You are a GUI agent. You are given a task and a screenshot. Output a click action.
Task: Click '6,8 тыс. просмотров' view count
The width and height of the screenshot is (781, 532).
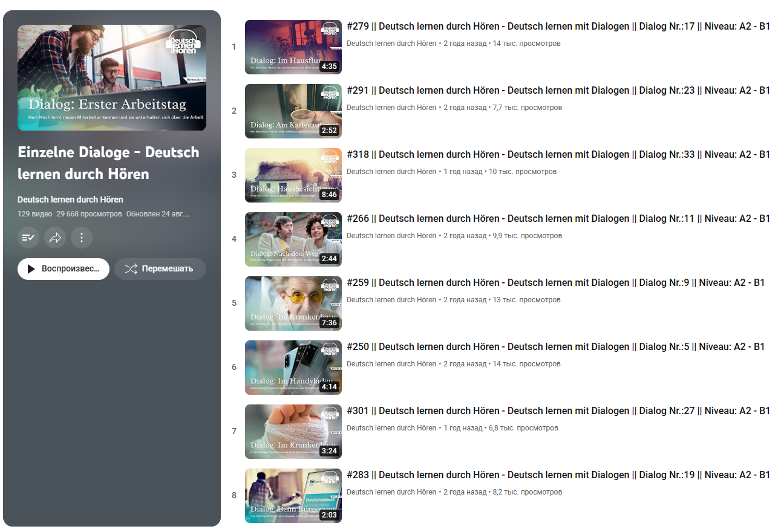point(523,428)
